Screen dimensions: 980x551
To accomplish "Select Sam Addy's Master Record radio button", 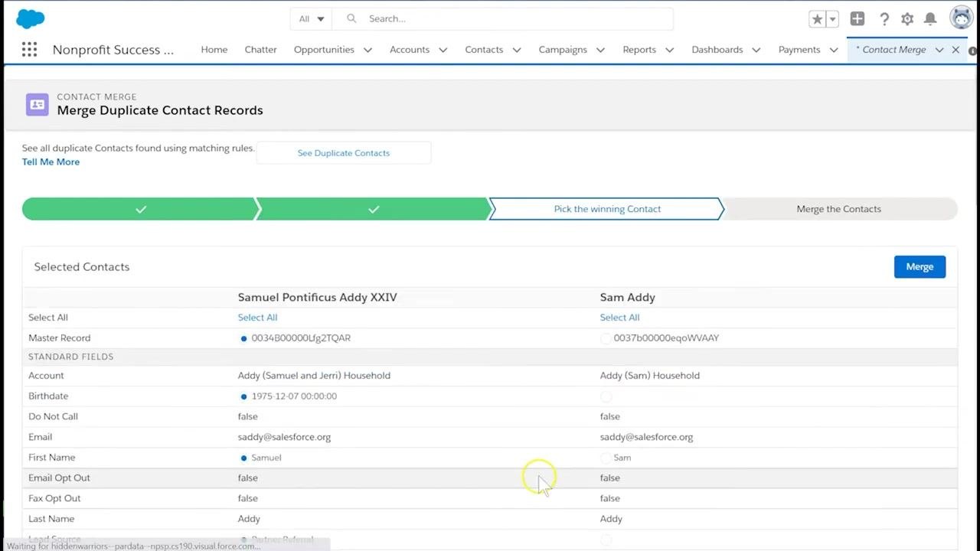I will pyautogui.click(x=606, y=338).
